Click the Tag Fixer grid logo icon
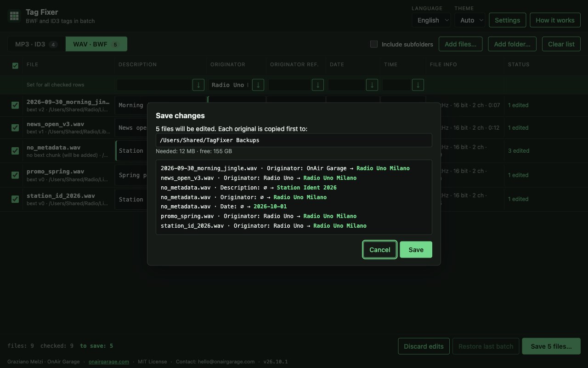 (x=14, y=16)
